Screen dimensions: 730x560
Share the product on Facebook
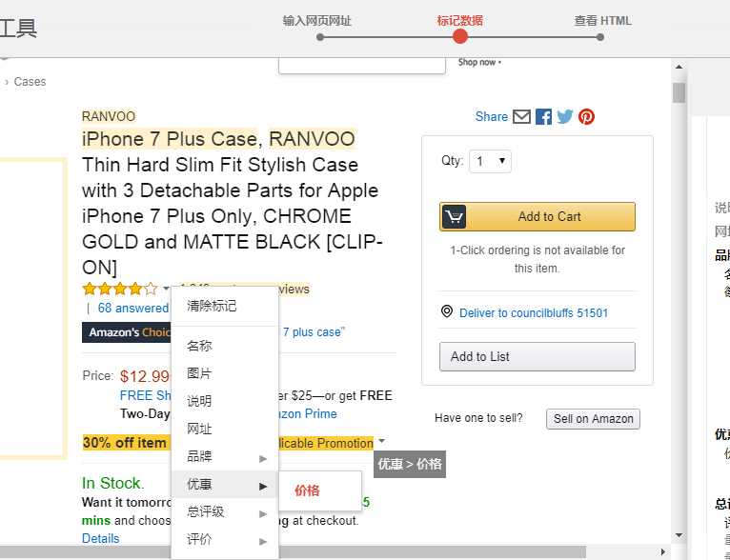point(543,116)
